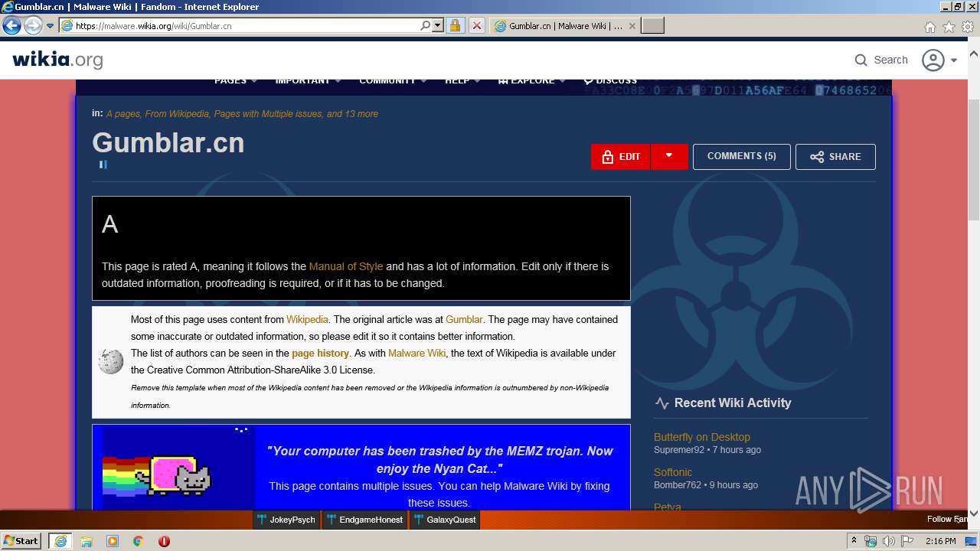Open the user account avatar menu
980x551 pixels.
939,60
